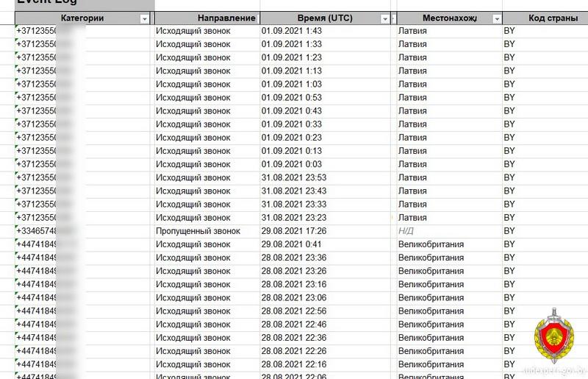Click the 31.08.2021 23:53 time cell
The height and width of the screenshot is (379, 588).
(294, 177)
